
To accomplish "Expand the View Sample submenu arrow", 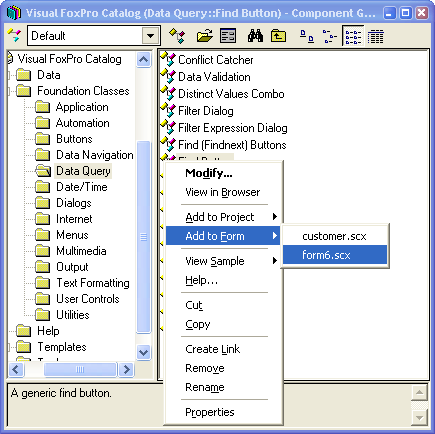I will (275, 261).
